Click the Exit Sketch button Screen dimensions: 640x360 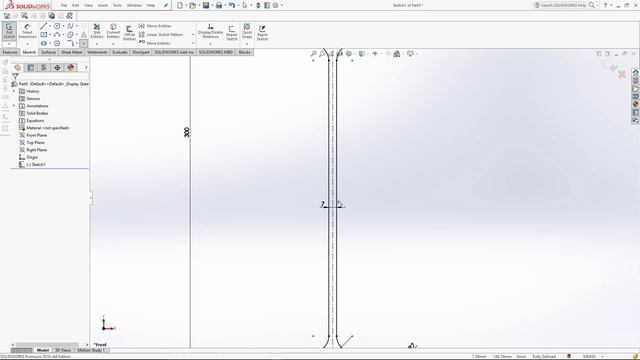(9, 31)
